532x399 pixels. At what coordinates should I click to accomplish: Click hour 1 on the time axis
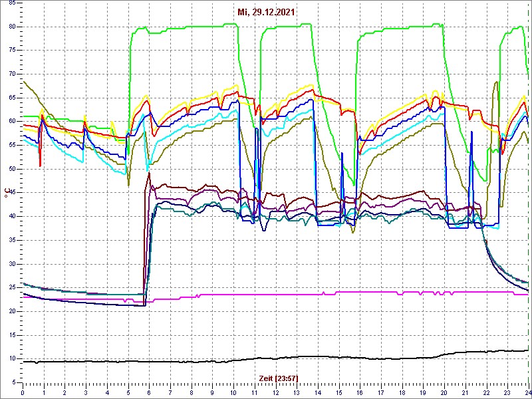click(44, 392)
